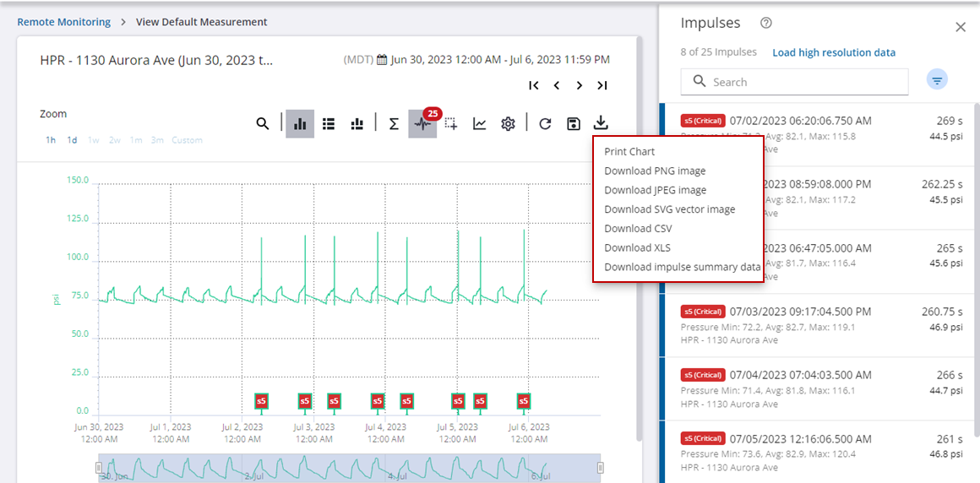
Task: Choose Download SVG vector image
Action: [x=669, y=209]
